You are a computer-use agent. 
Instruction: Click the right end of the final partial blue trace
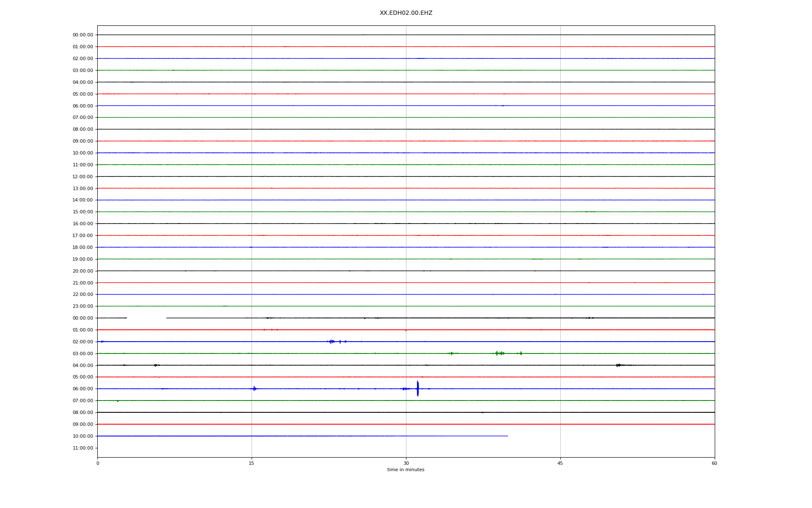pos(507,436)
